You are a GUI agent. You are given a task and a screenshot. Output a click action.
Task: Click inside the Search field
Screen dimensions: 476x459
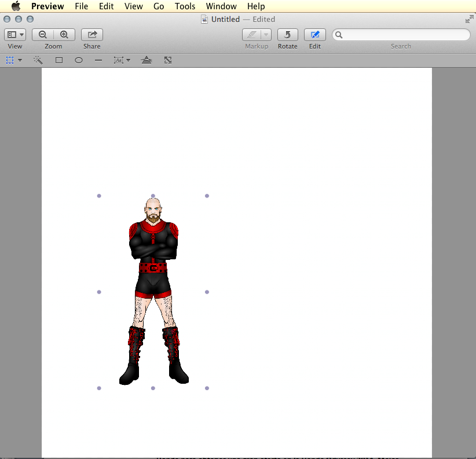(x=405, y=35)
